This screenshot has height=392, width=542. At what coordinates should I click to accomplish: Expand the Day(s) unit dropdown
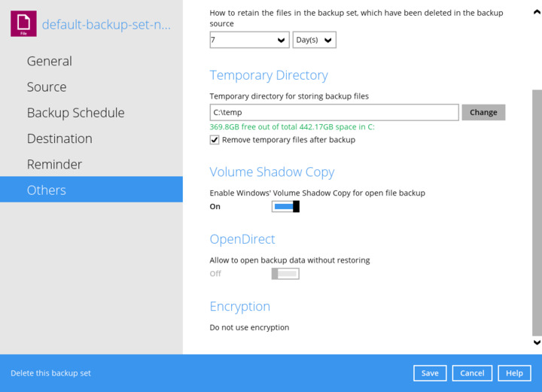314,40
